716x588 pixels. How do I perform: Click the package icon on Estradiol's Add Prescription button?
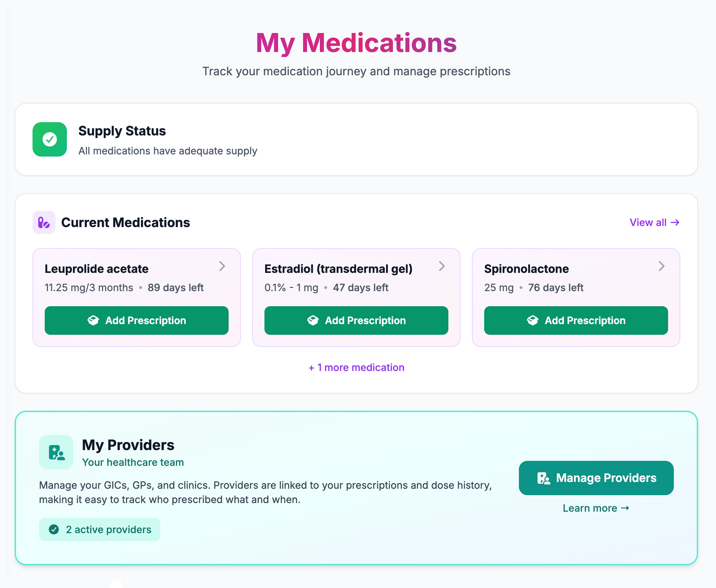point(313,321)
